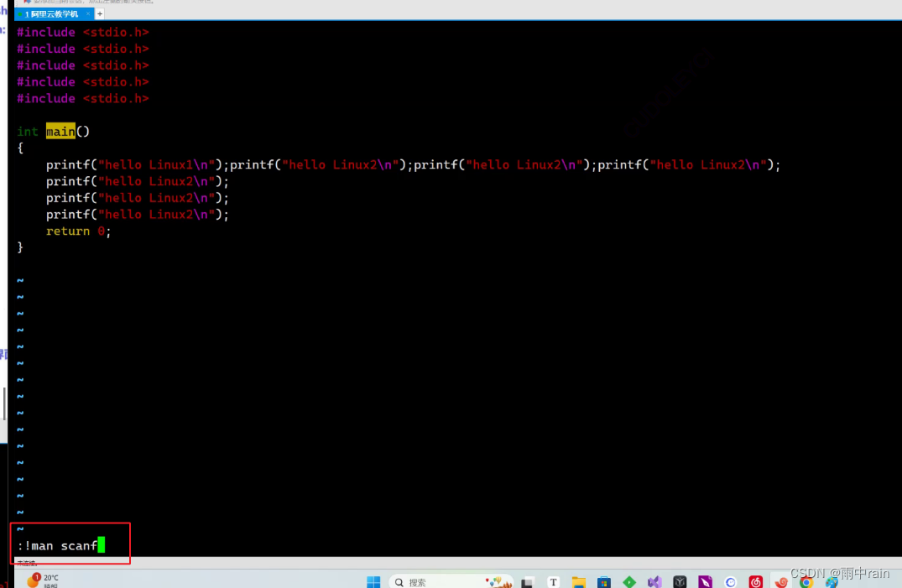902x588 pixels.
Task: Open the globe icon at the taskbar right
Action: click(x=730, y=581)
